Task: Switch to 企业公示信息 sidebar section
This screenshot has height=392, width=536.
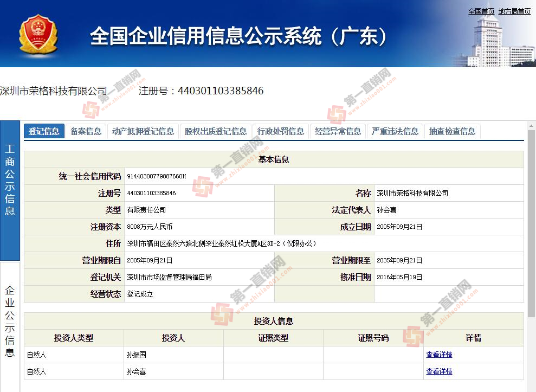Action: click(x=10, y=321)
